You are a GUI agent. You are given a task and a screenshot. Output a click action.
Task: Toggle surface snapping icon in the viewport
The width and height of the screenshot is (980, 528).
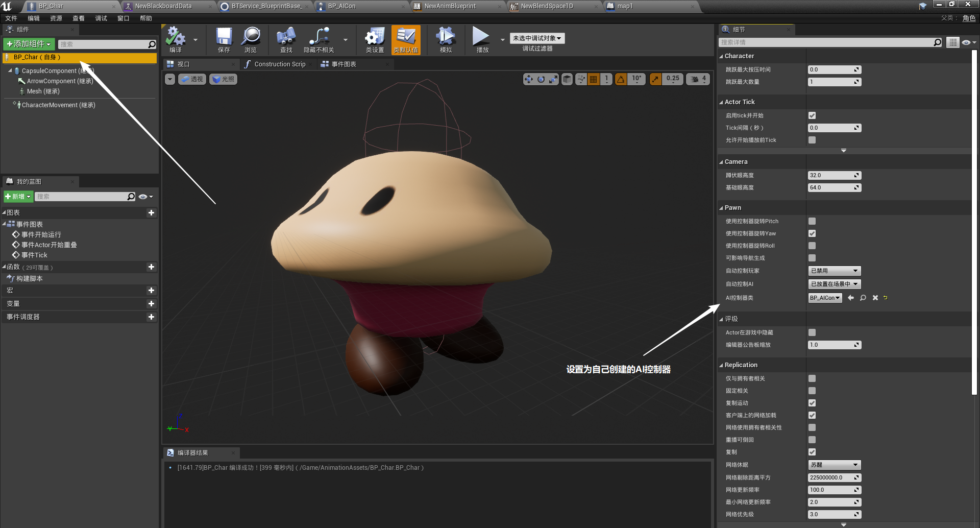coord(581,79)
